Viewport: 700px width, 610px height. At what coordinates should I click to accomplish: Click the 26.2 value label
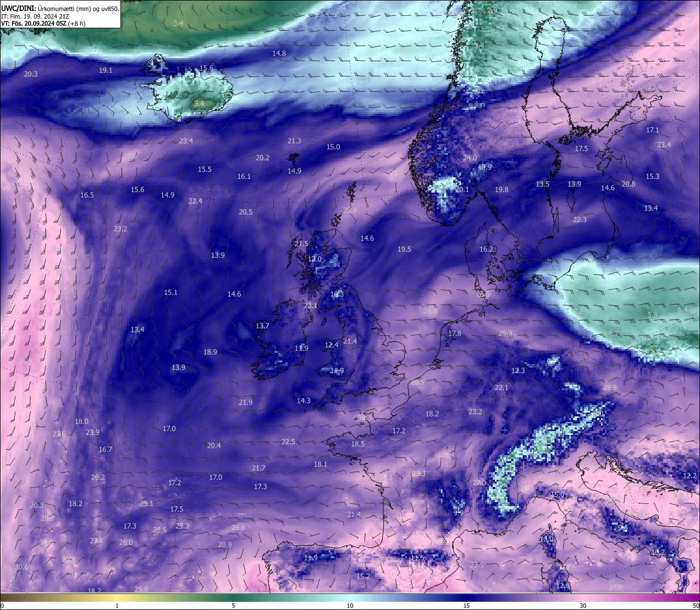point(98,478)
